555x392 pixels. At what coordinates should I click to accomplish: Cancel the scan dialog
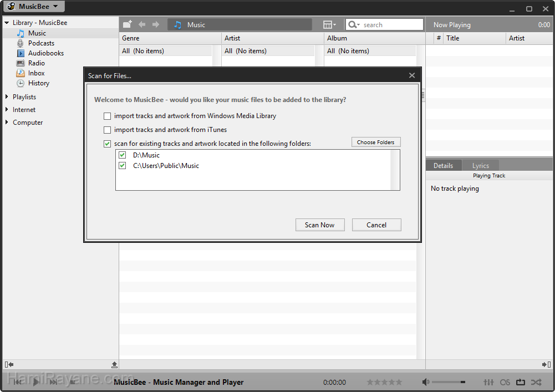tap(376, 225)
